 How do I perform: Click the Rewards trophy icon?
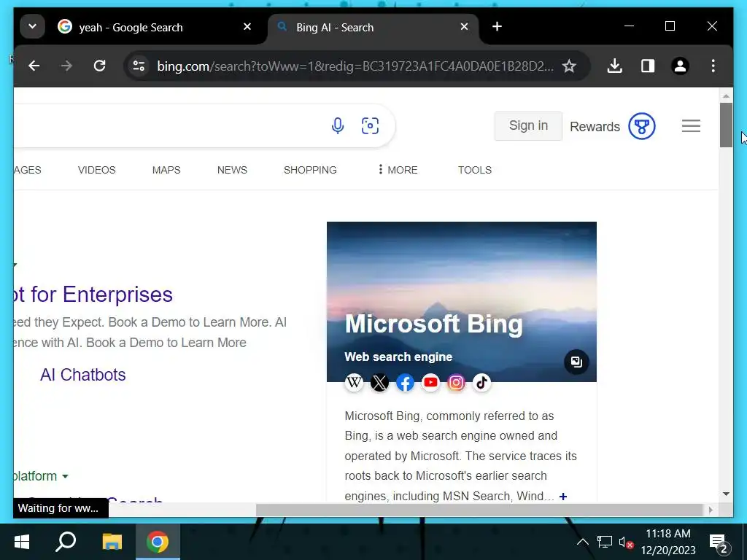tap(642, 126)
